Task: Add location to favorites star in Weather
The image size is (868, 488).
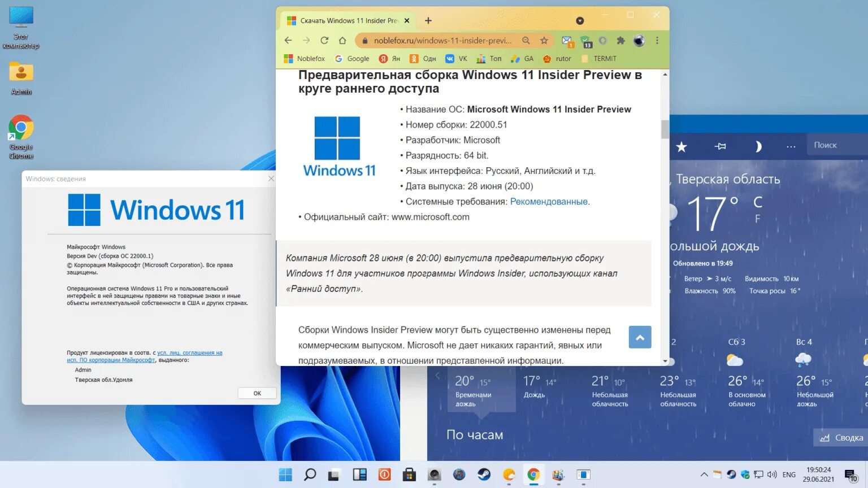Action: (x=682, y=147)
